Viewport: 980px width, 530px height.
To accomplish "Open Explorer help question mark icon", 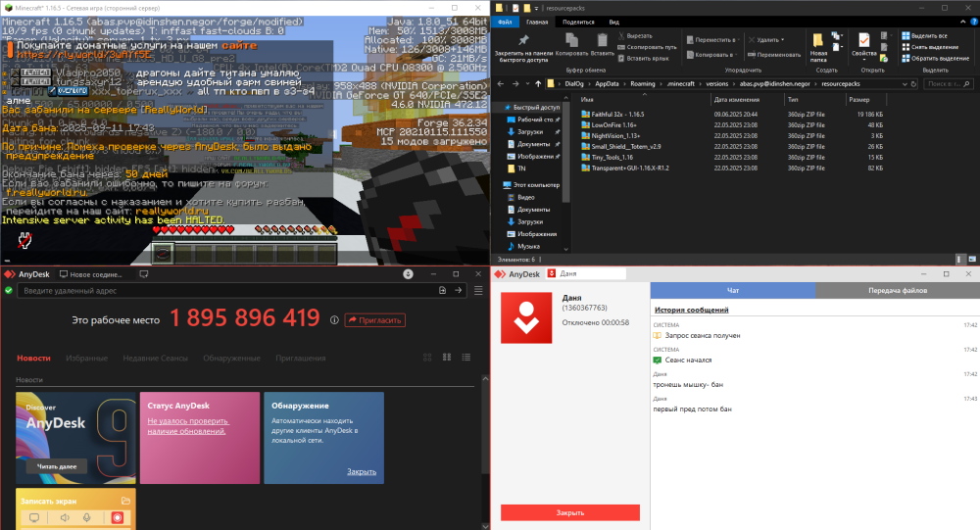I will click(x=974, y=22).
